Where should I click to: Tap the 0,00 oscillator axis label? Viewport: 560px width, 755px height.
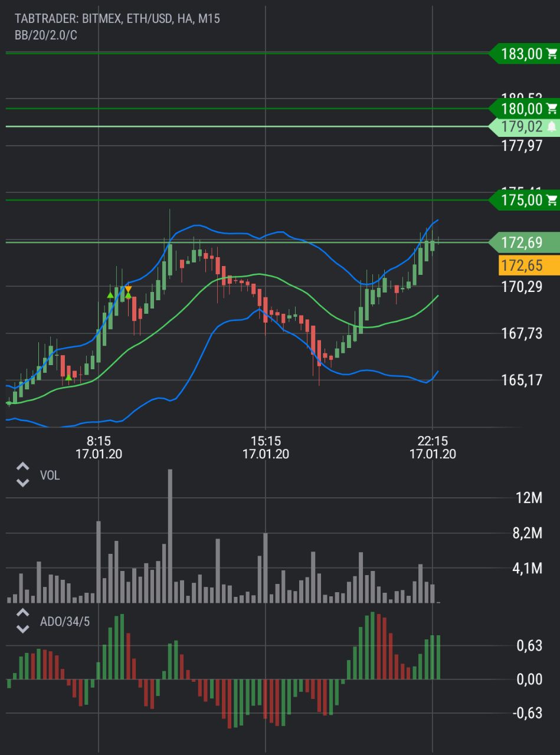529,679
